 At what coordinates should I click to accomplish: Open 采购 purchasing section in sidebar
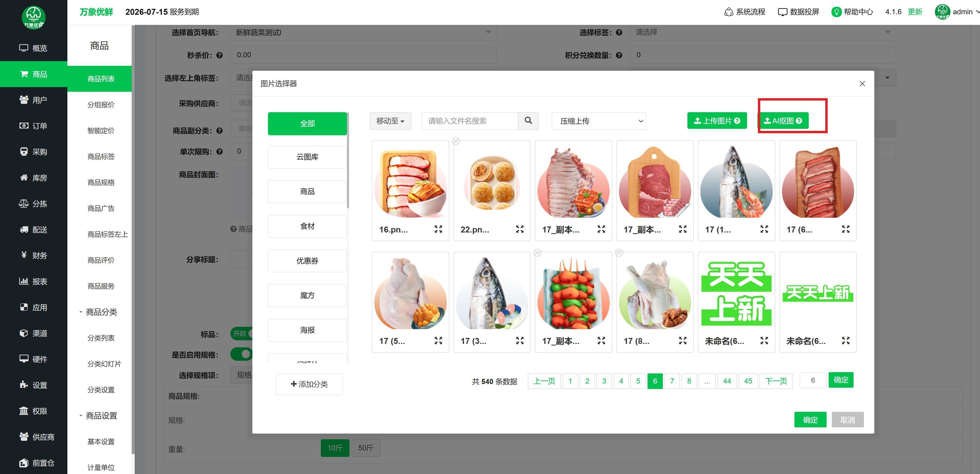(x=33, y=152)
